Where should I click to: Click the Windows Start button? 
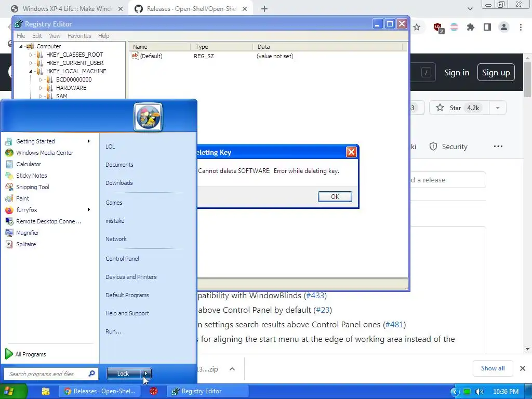9,391
